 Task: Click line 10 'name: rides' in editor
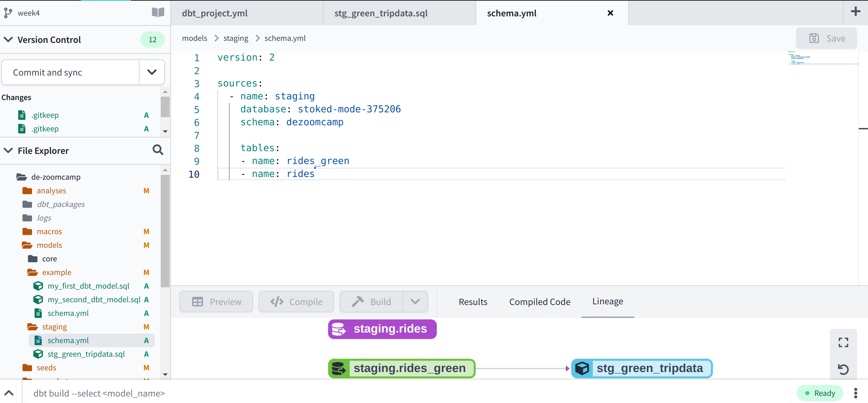pyautogui.click(x=283, y=174)
